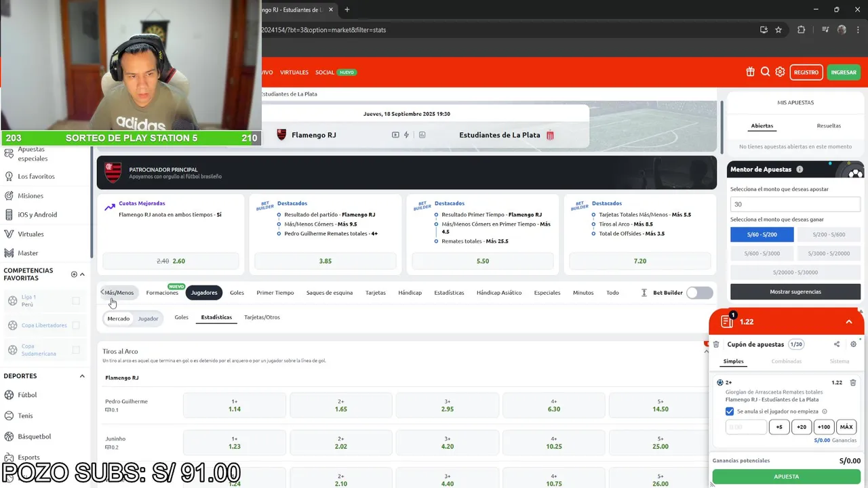Open the media control icon in browser toolbar

825,30
